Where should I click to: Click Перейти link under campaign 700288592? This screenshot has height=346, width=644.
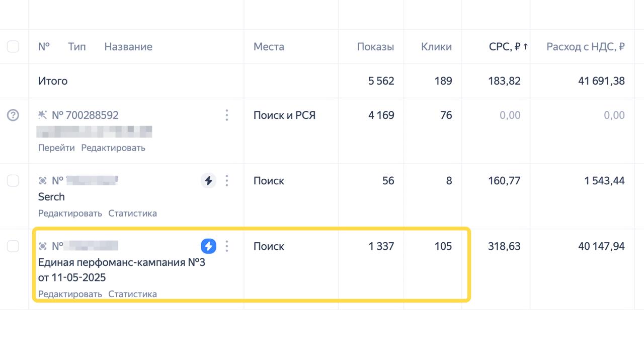tap(56, 148)
